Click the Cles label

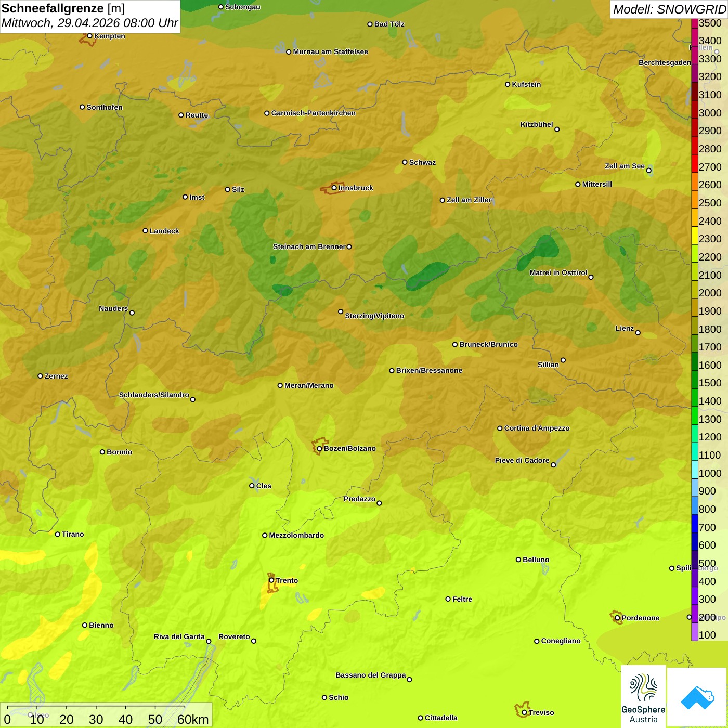point(264,486)
